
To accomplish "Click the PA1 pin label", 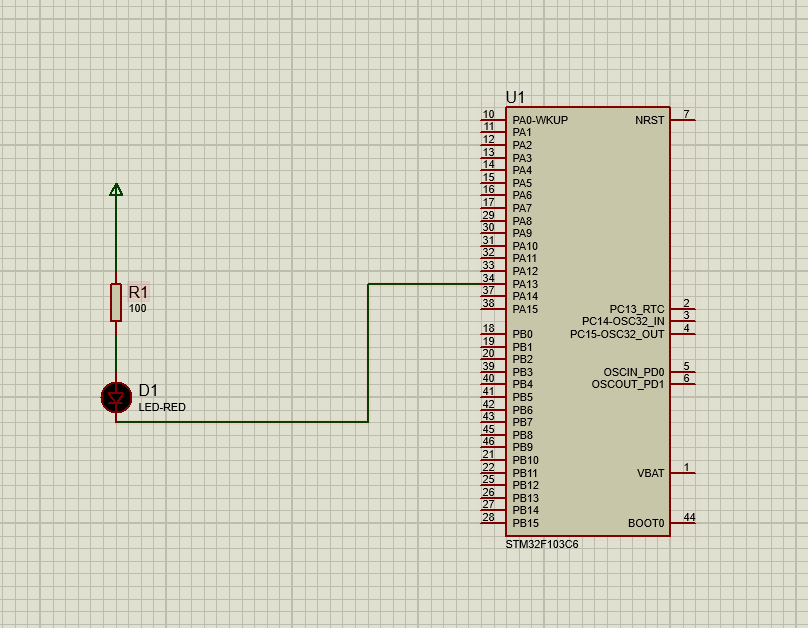I will 522,132.
